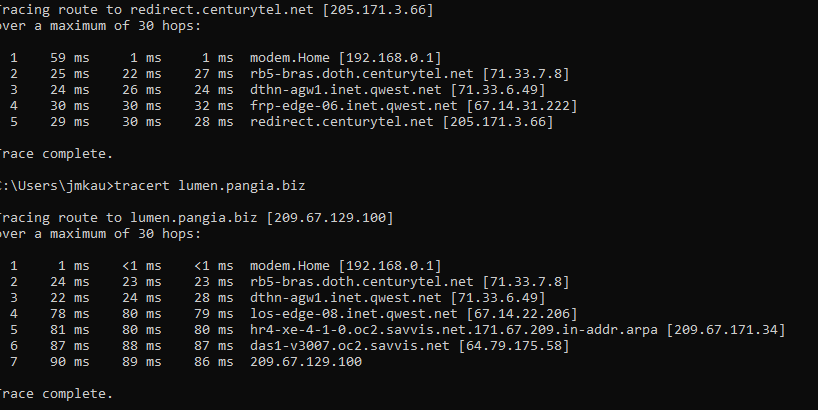Click the last Trace complete message
This screenshot has height=410, width=818.
[x=55, y=394]
